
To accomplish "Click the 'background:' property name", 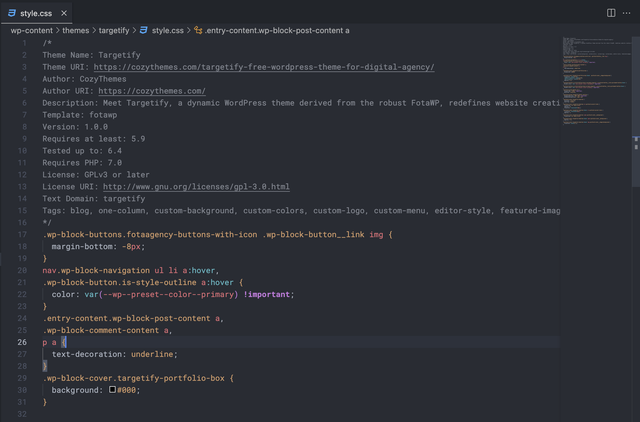I will click(x=77, y=390).
